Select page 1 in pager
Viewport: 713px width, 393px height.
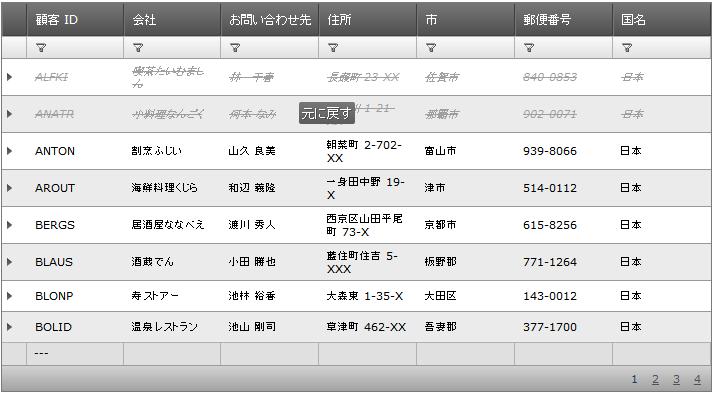[634, 379]
